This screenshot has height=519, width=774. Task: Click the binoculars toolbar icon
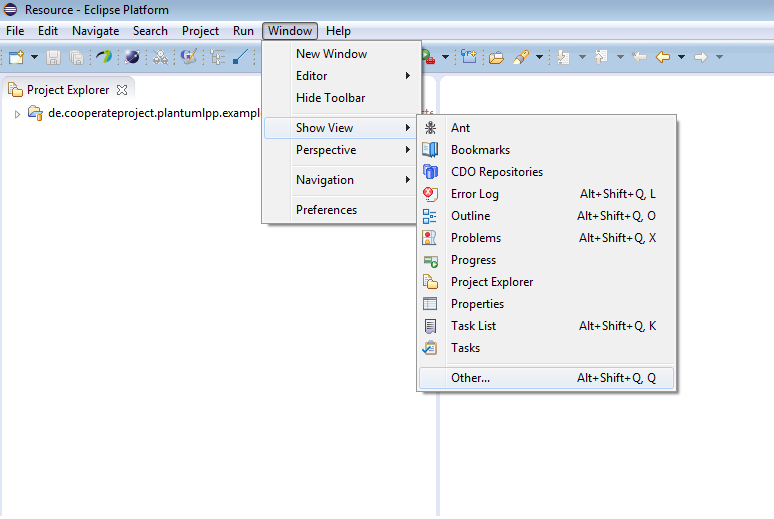pyautogui.click(x=160, y=58)
